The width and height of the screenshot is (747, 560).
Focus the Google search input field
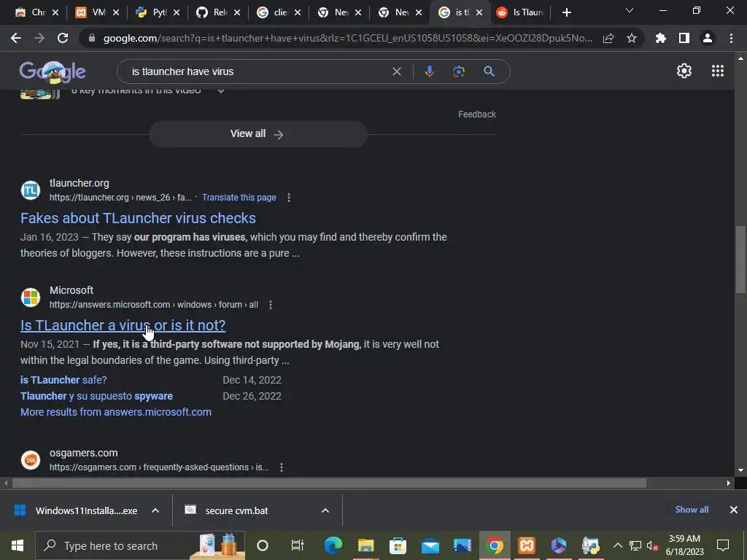(258, 71)
